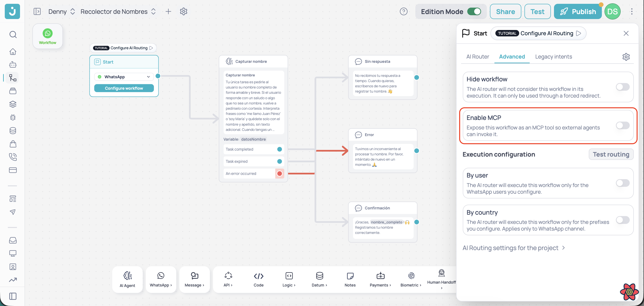Open the send paper-plane icon in sidebar
The height and width of the screenshot is (306, 644).
[13, 212]
